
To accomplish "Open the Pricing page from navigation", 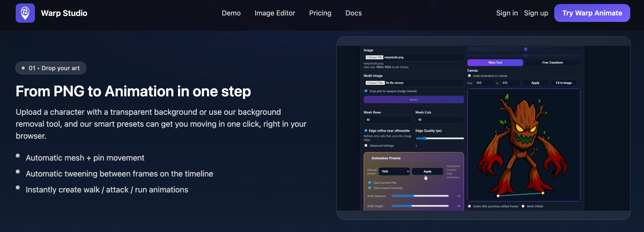I will pyautogui.click(x=320, y=13).
